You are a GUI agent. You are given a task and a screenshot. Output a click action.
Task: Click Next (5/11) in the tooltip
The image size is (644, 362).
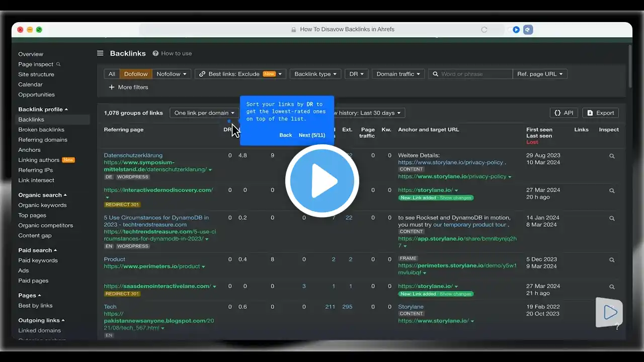click(x=312, y=135)
